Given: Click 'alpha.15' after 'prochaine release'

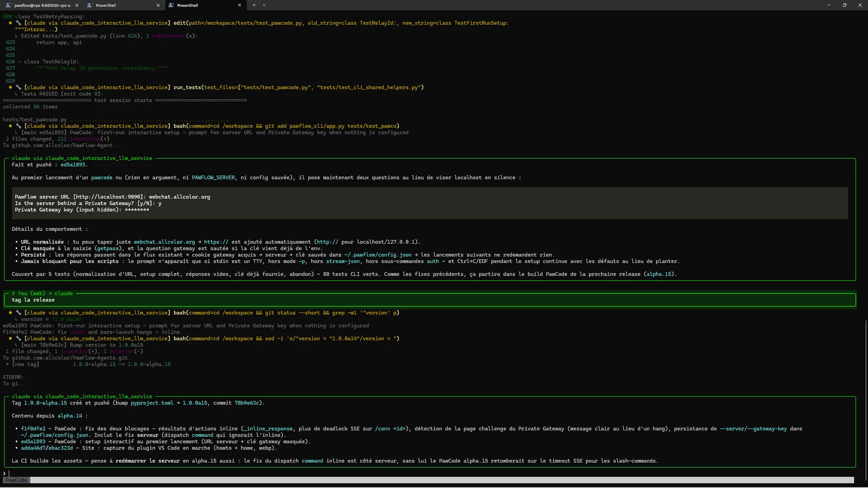Looking at the screenshot, I should tap(659, 274).
